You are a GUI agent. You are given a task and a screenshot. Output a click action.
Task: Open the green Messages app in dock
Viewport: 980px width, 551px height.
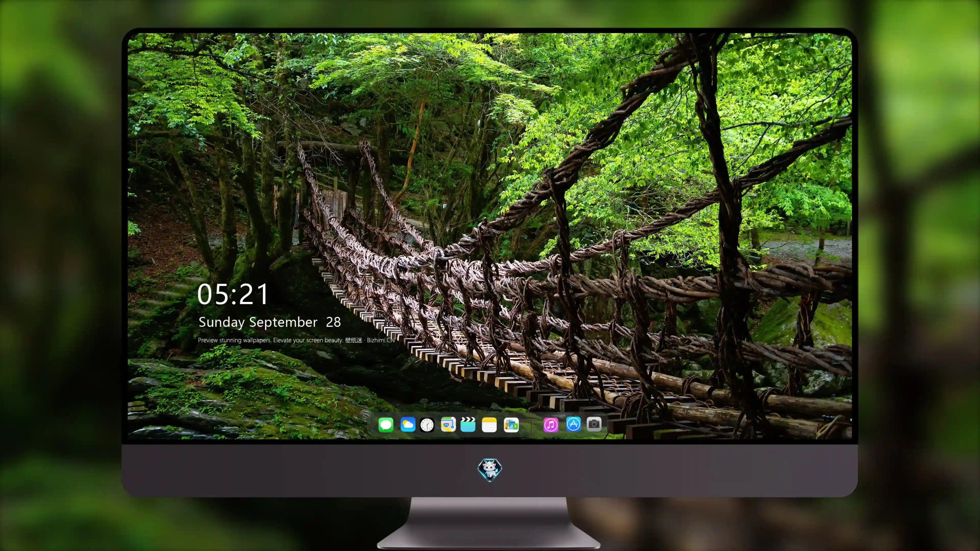[x=386, y=425]
